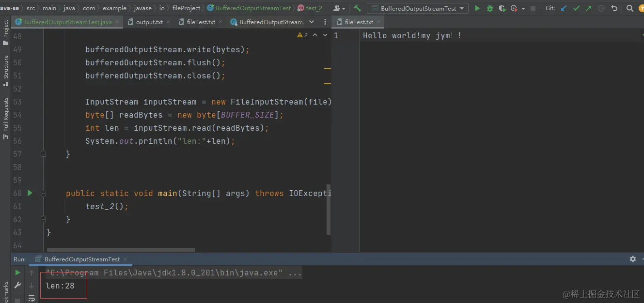This screenshot has height=303, width=644.
Task: Open editor tabs more-options menu
Action: coord(324,22)
